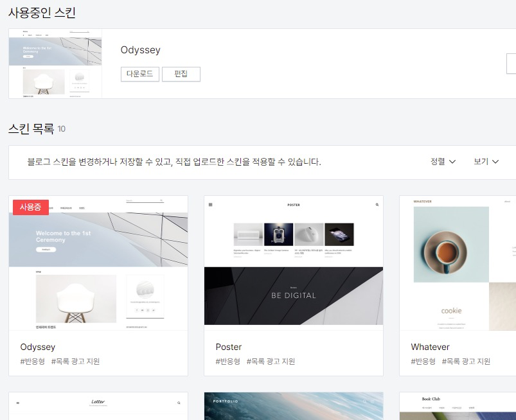Click the 편집 button for Odyssey
Screen dimensions: 516x420
coord(181,74)
